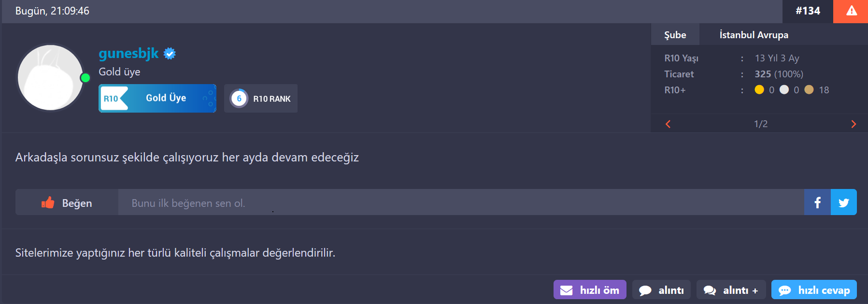
Task: Open the gunesbjk avatar image
Action: pos(51,78)
